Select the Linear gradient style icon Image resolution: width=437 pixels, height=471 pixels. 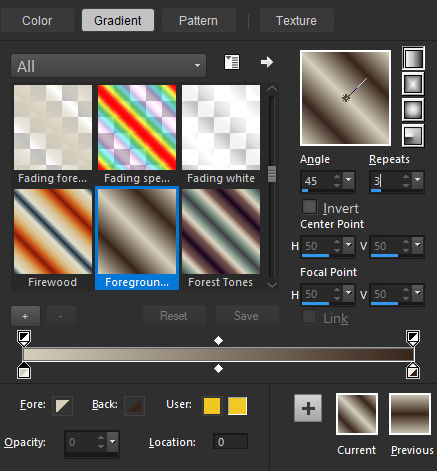pyautogui.click(x=413, y=58)
